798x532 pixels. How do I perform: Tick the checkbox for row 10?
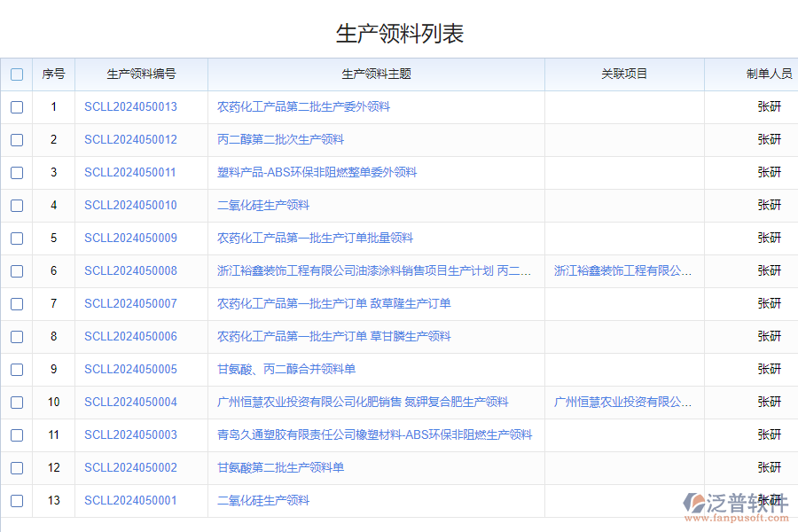[17, 403]
